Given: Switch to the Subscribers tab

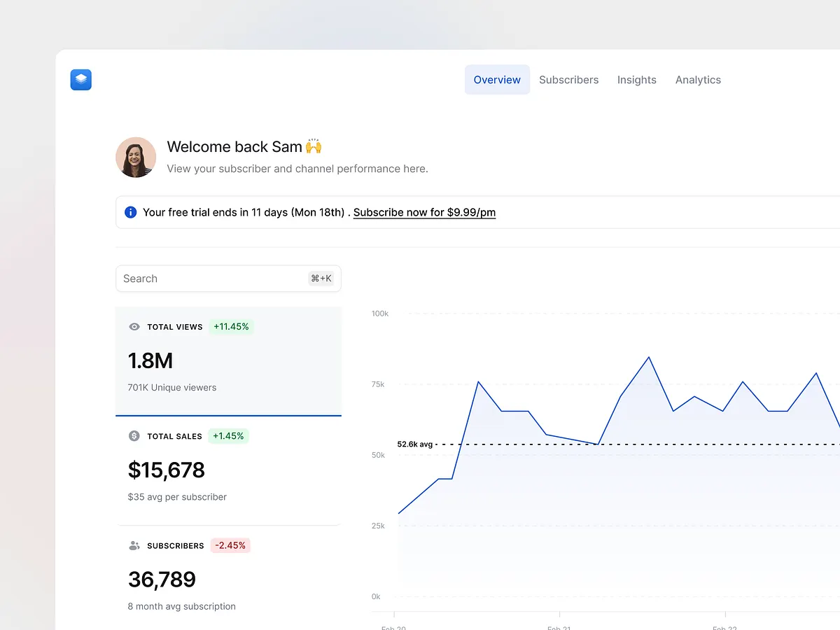Looking at the screenshot, I should pos(568,80).
